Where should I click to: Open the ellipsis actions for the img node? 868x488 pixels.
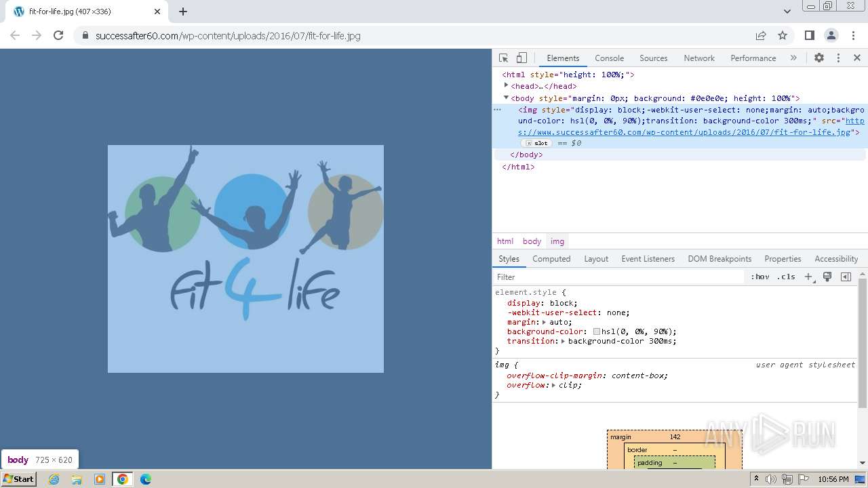(x=497, y=109)
